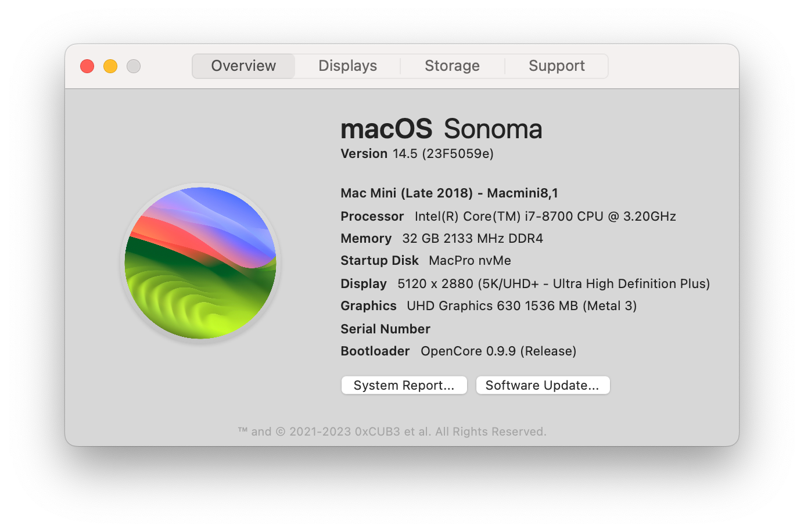The height and width of the screenshot is (532, 804).
Task: Click the Intel Core i7-8700 processor text
Action: click(x=545, y=217)
